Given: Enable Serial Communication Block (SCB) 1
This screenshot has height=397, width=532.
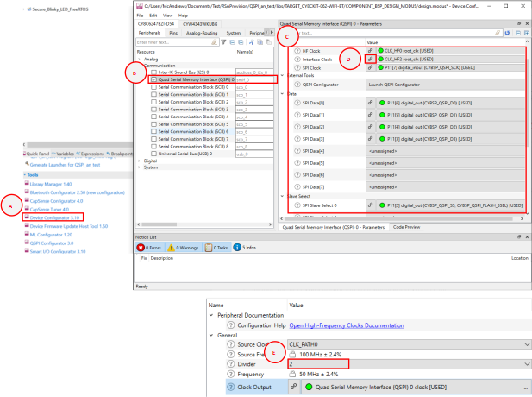Looking at the screenshot, I should [153, 94].
